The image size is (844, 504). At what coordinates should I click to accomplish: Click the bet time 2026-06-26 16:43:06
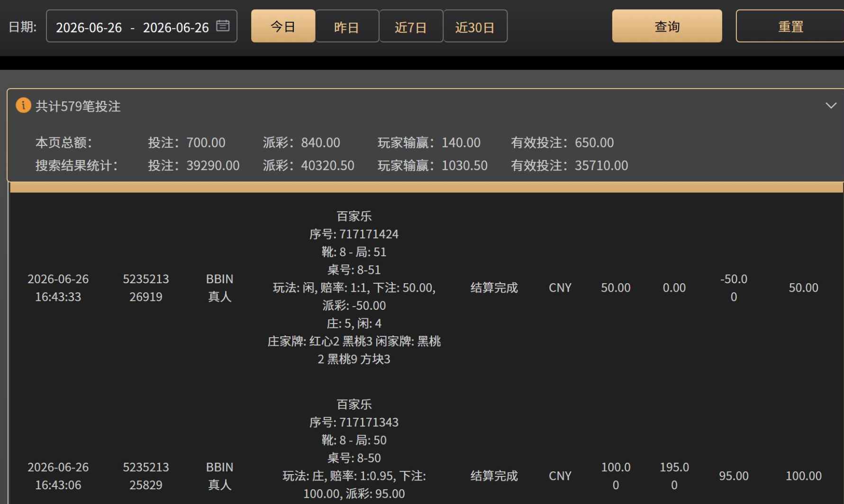point(58,476)
